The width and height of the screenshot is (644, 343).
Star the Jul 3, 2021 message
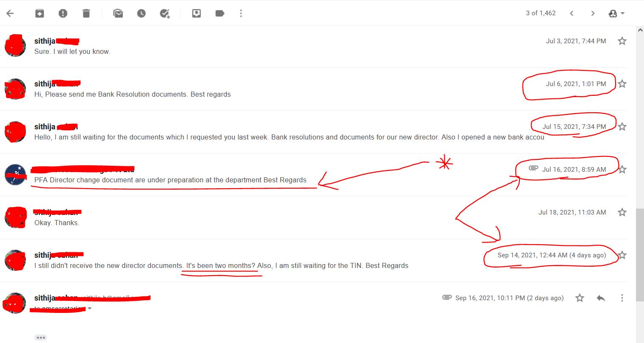(x=622, y=41)
